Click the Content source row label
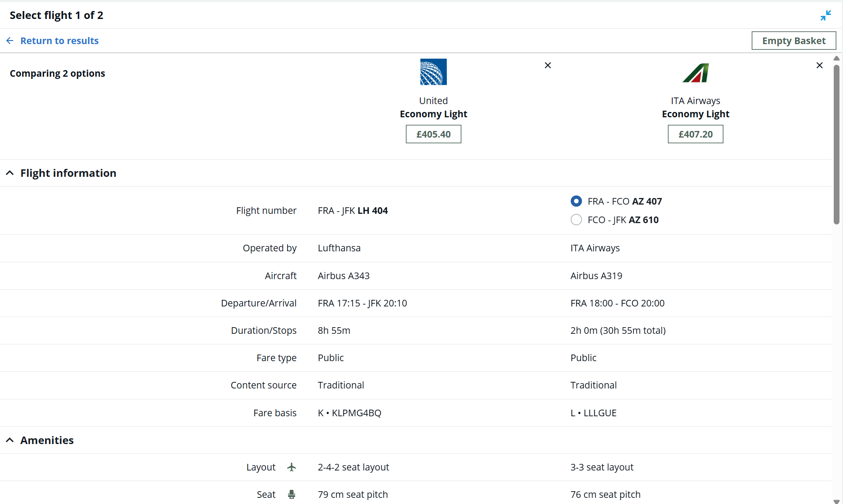Viewport: 843px width, 504px height. pos(263,385)
